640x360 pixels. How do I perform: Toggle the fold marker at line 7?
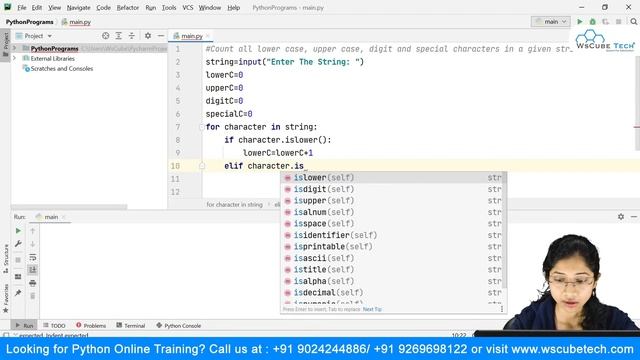(202, 127)
